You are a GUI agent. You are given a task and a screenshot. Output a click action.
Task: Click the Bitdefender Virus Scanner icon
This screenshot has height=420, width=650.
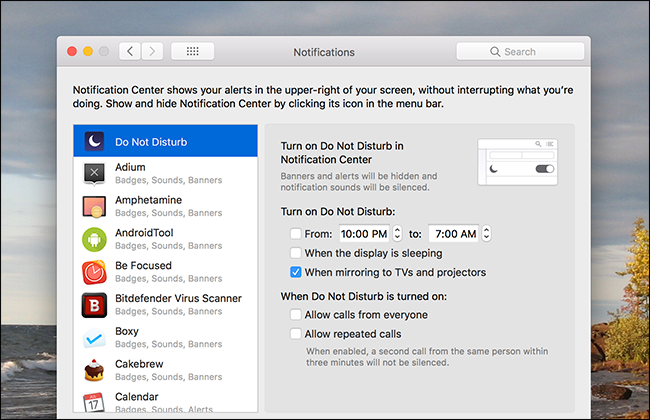click(x=94, y=305)
